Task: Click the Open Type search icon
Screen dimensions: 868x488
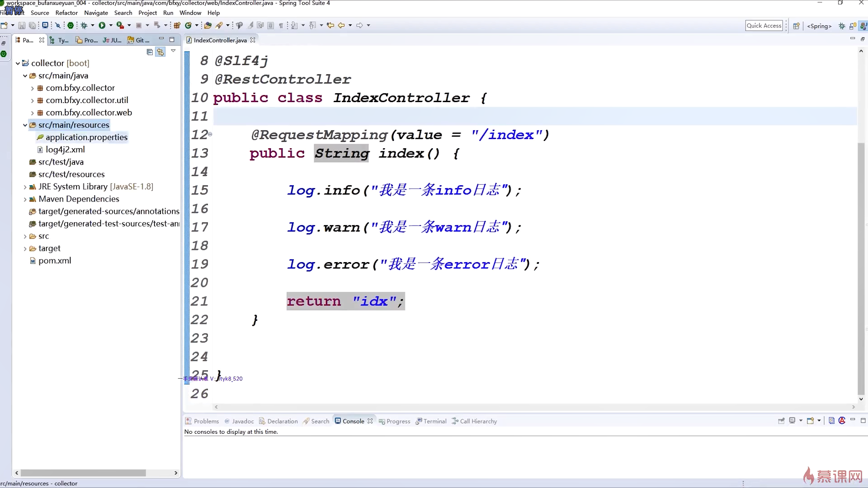Action: click(x=208, y=25)
